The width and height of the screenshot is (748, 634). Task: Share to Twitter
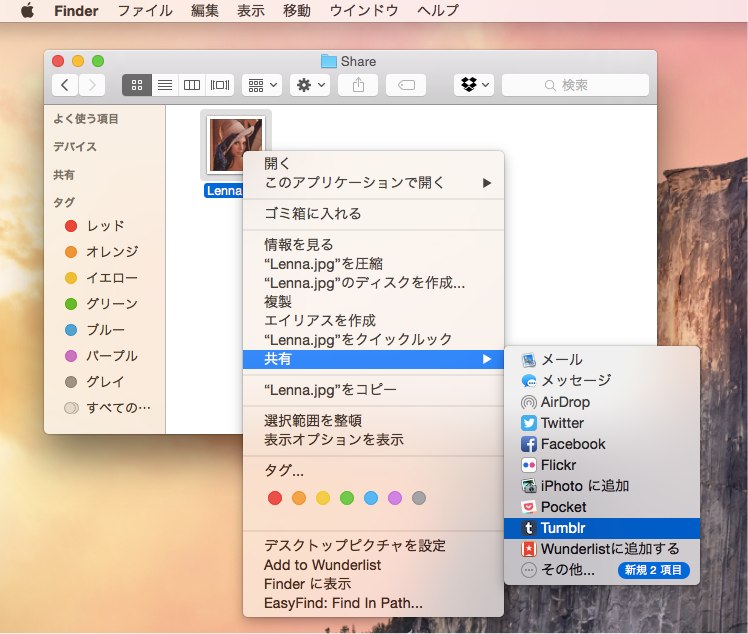[602, 423]
